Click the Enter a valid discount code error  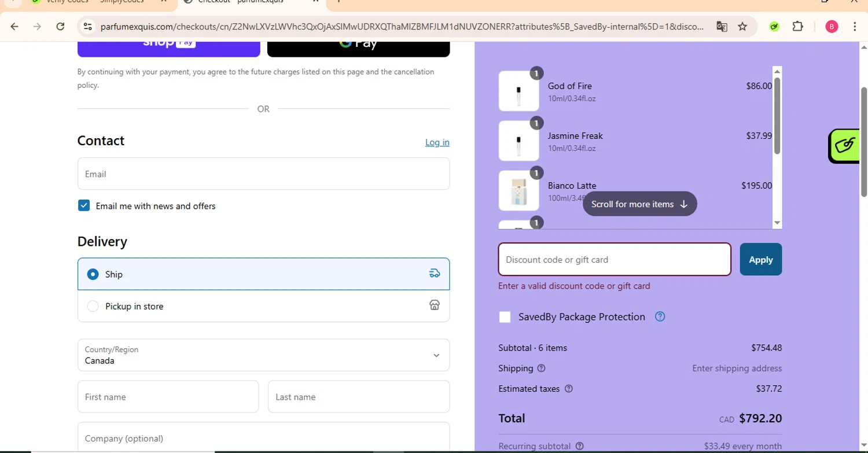click(574, 286)
